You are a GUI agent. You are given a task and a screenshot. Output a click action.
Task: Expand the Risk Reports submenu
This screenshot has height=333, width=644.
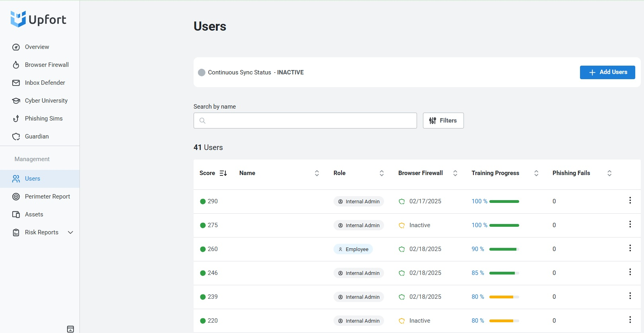tap(70, 232)
